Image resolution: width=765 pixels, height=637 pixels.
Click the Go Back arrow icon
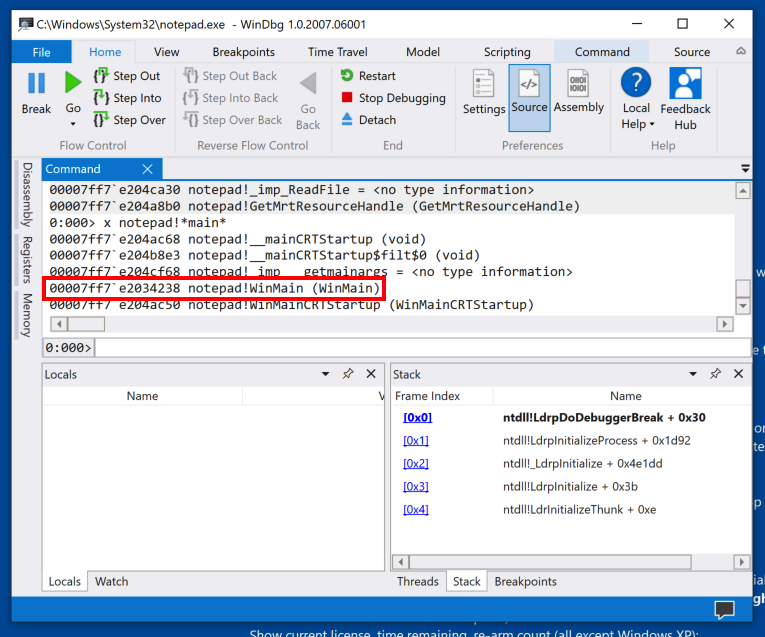click(x=308, y=83)
